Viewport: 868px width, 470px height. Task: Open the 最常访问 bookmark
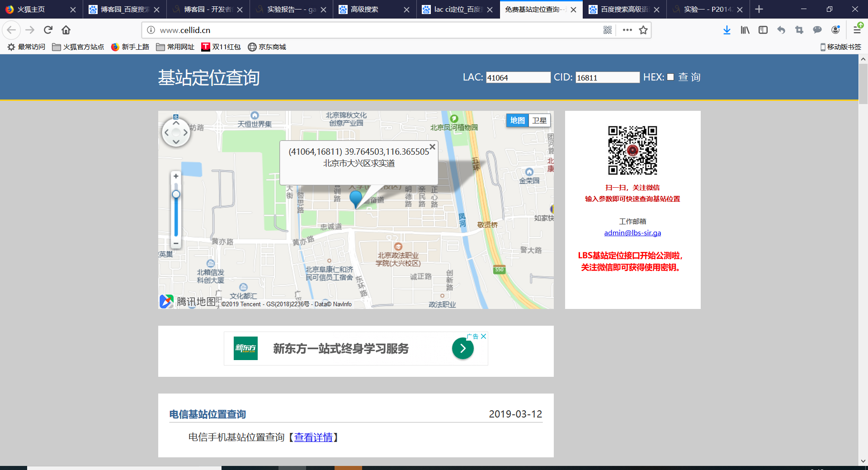(26, 47)
